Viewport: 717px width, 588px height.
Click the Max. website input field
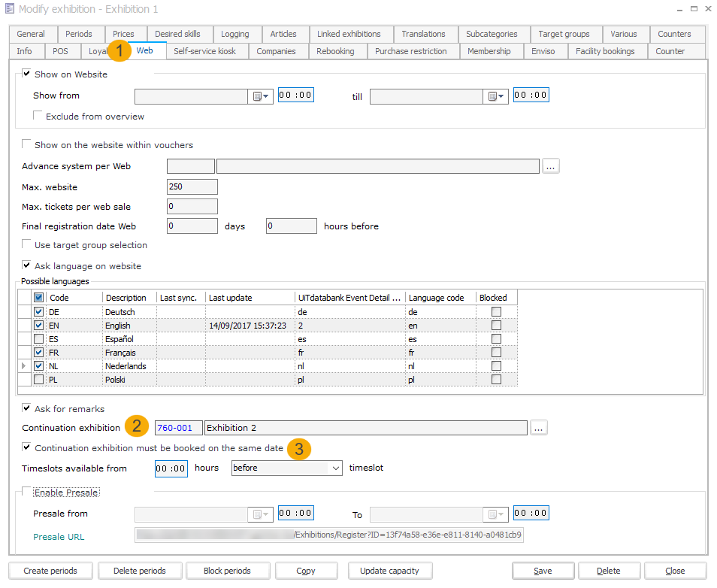tap(192, 187)
